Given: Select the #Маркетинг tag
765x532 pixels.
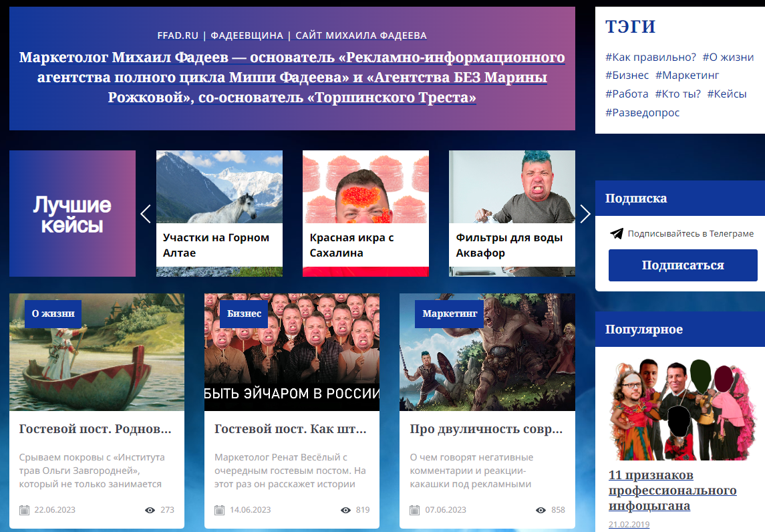Looking at the screenshot, I should click(687, 75).
